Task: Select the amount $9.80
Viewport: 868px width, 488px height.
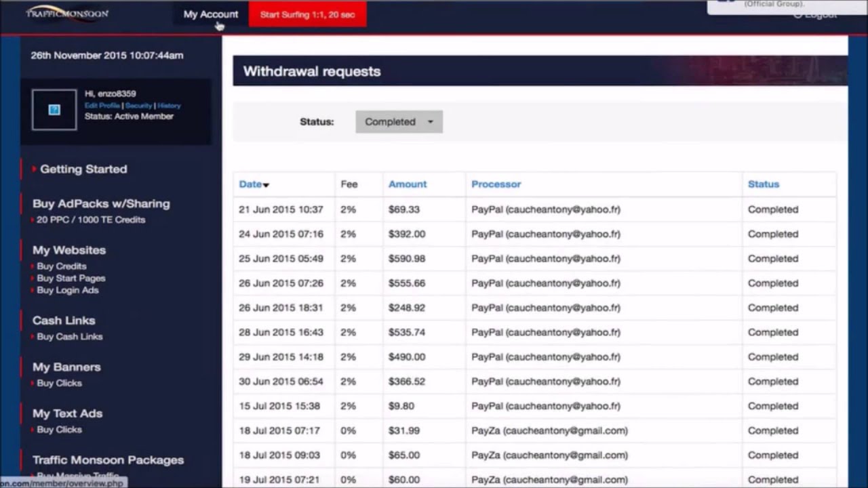Action: click(x=401, y=406)
